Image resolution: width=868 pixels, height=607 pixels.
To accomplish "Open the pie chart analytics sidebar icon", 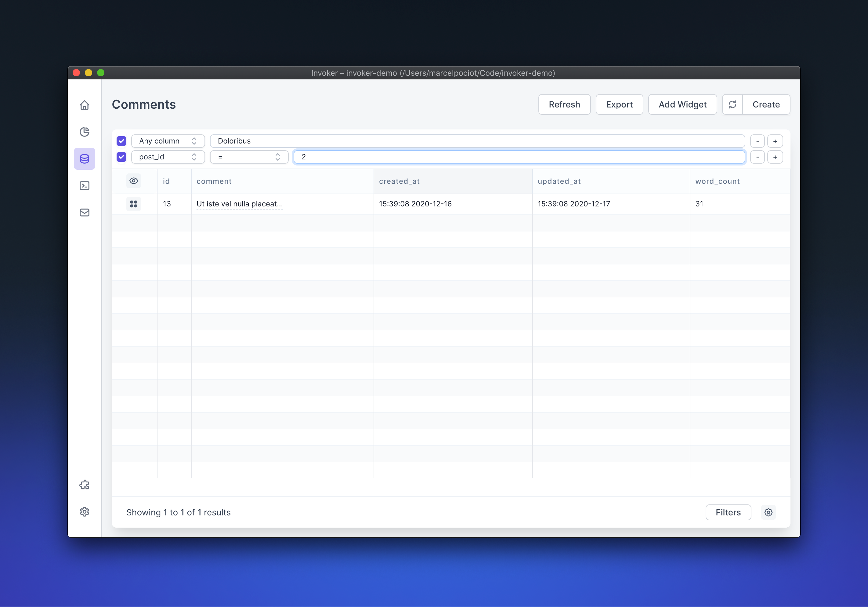I will 84,132.
